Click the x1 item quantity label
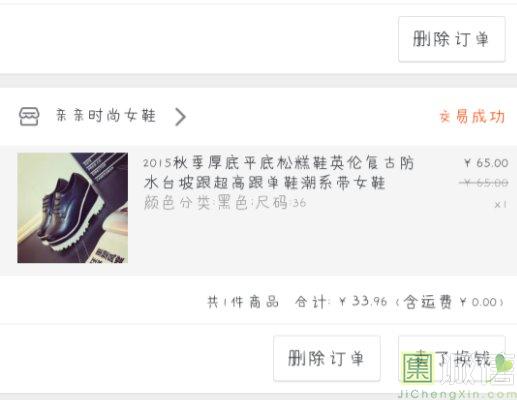The width and height of the screenshot is (517, 400). coord(501,204)
